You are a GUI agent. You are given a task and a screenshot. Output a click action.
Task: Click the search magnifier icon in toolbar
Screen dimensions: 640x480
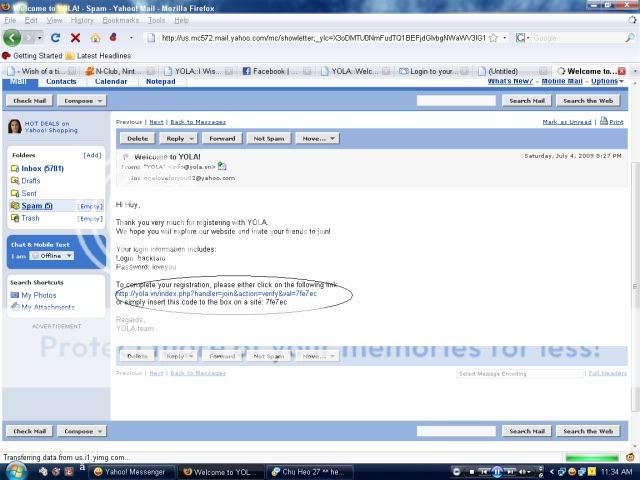click(630, 38)
